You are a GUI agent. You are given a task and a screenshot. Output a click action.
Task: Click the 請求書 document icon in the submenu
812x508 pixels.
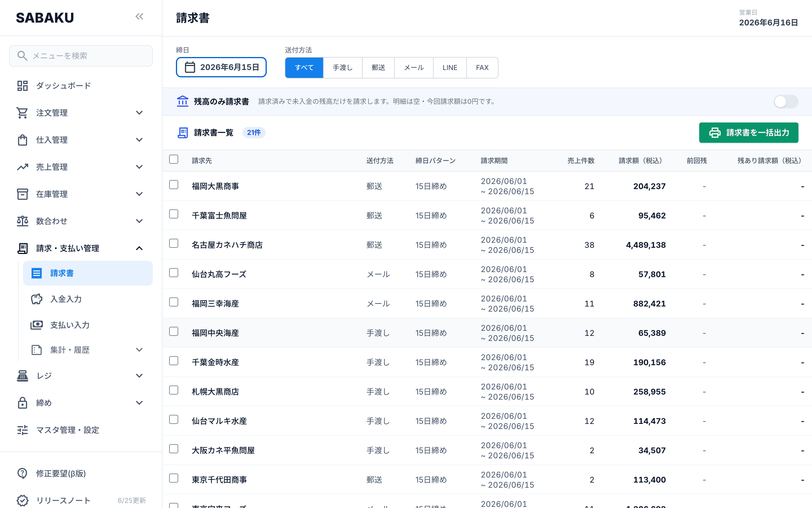(37, 273)
